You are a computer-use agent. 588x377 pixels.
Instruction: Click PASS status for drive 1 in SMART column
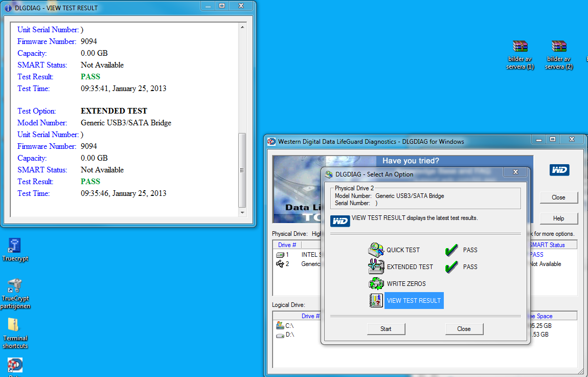point(536,255)
